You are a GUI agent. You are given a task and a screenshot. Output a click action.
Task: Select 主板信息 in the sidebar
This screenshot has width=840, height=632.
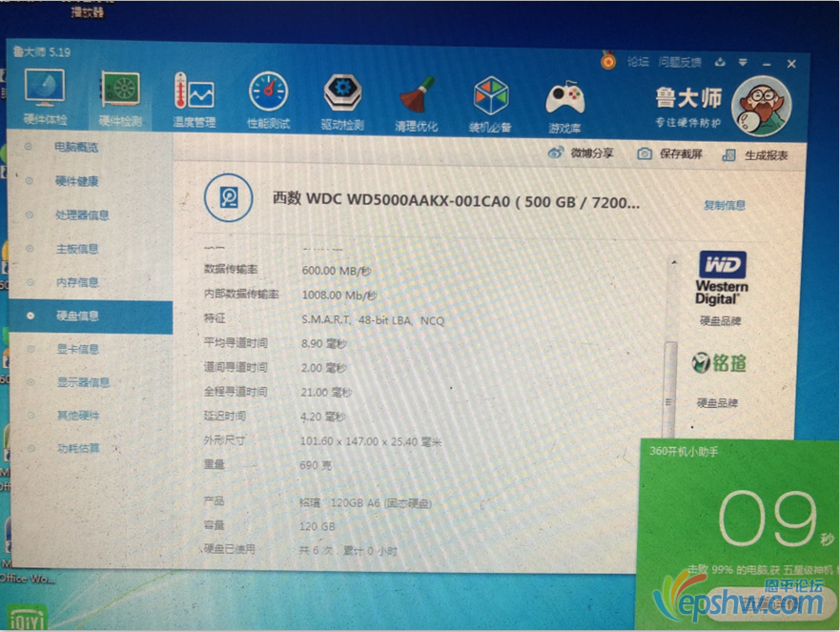77,249
